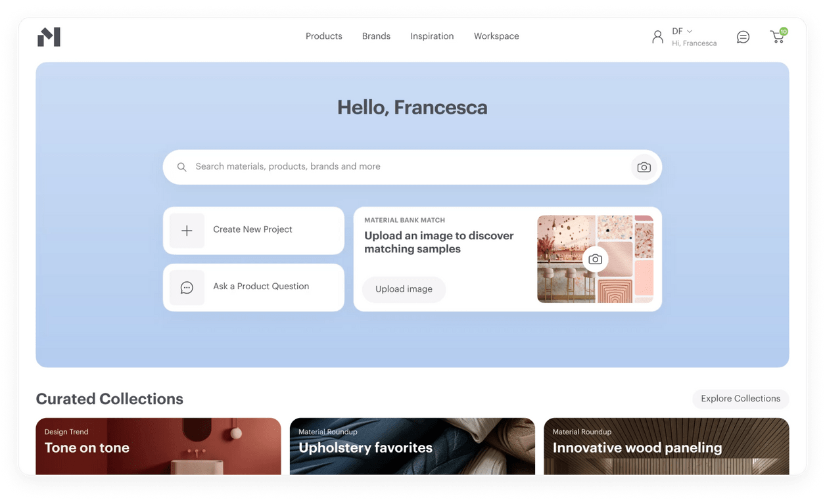Open the chat messages icon
The image size is (825, 504).
743,37
